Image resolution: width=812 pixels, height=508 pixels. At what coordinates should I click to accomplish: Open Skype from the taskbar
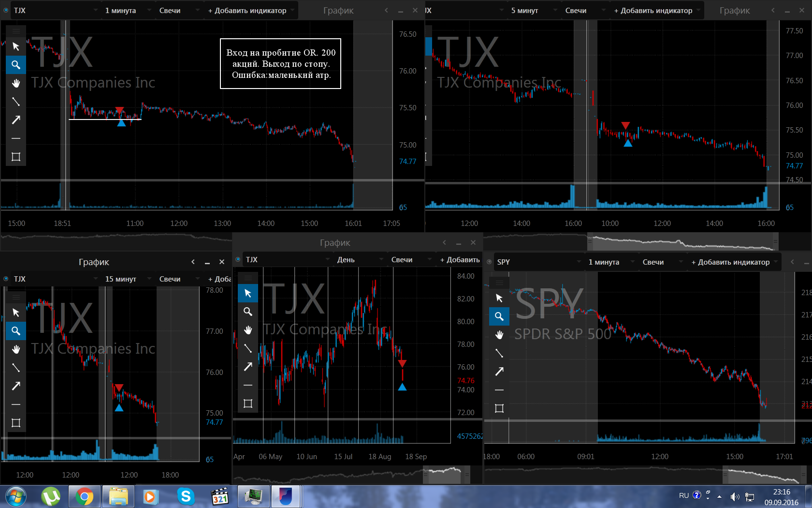point(186,496)
